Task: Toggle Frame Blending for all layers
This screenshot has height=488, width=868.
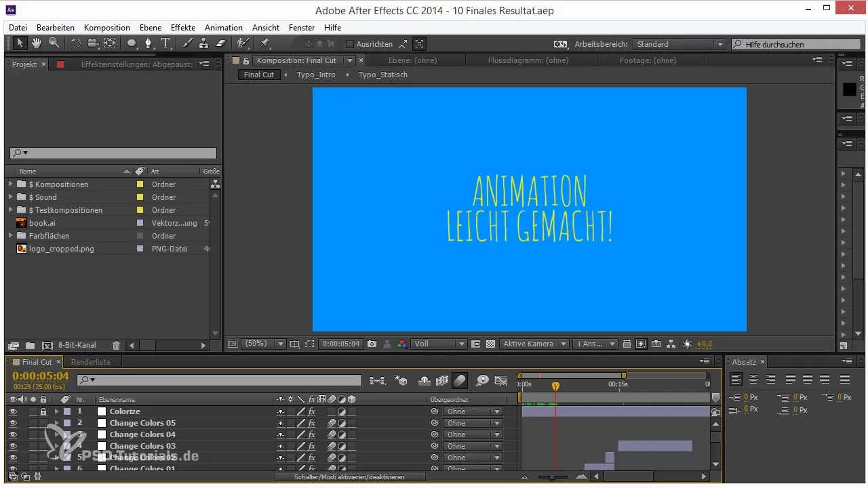Action: click(x=442, y=380)
